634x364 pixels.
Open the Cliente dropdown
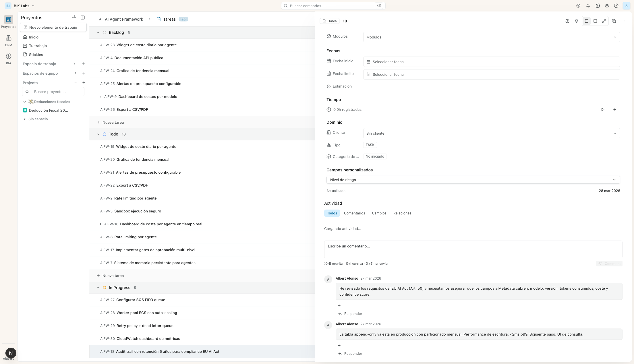click(x=491, y=133)
